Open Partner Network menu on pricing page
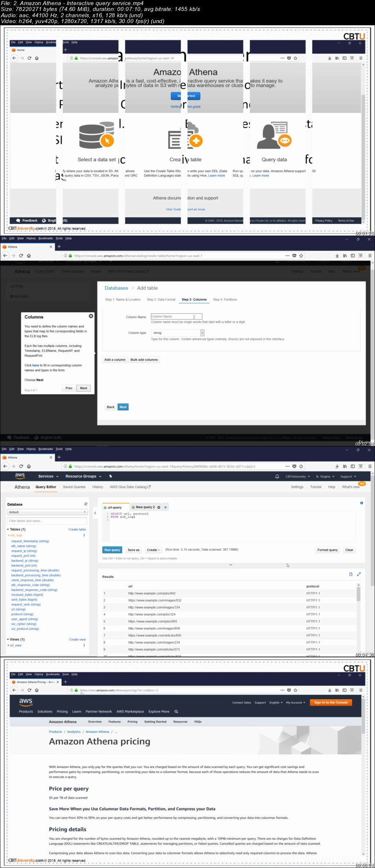The height and width of the screenshot is (868, 375). coord(99,712)
